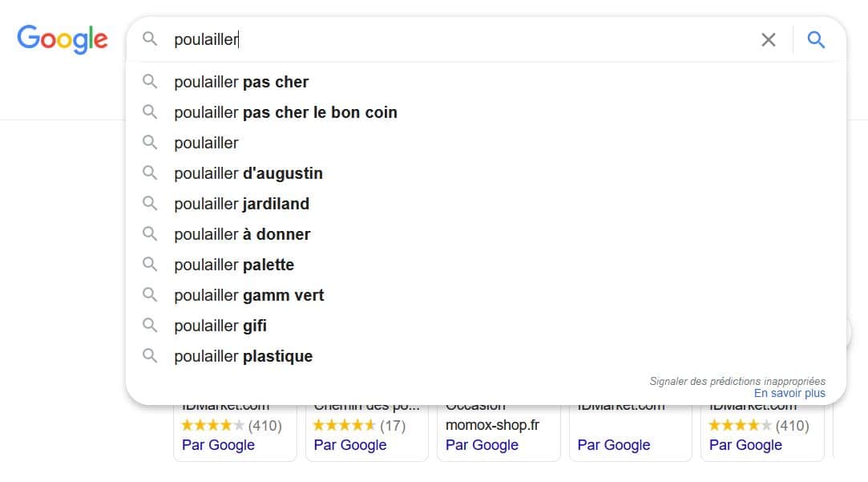Select suggestion 'poulailler d'augustin'
Viewport: 868px width, 482px height.
tap(248, 173)
